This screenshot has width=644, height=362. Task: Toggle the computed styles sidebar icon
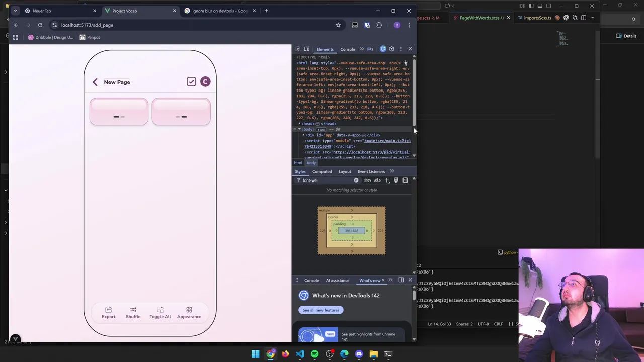(405, 180)
